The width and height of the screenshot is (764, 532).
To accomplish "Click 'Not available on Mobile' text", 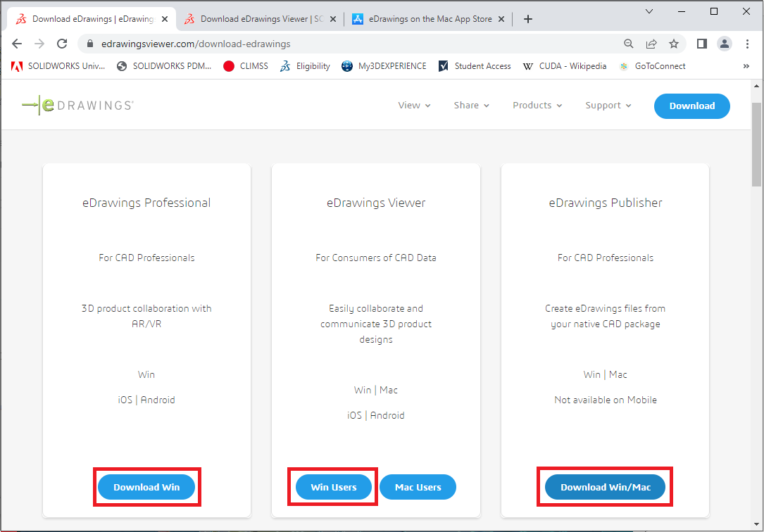I will [606, 400].
